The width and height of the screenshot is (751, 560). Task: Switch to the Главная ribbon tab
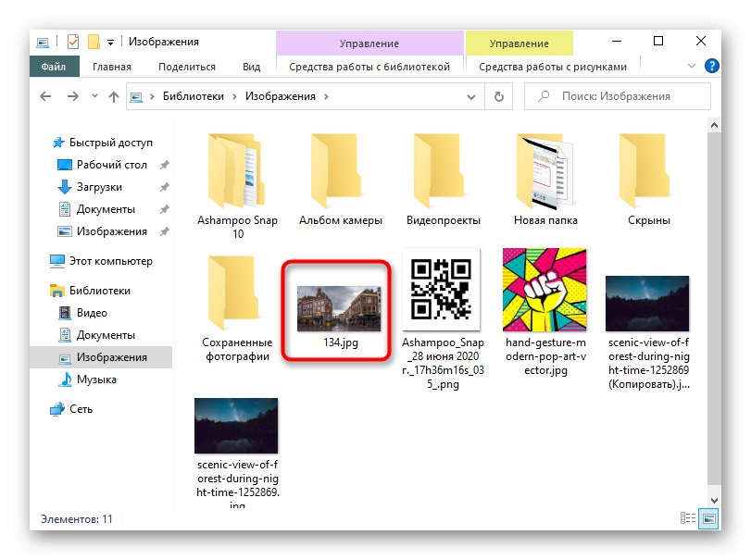pyautogui.click(x=112, y=67)
